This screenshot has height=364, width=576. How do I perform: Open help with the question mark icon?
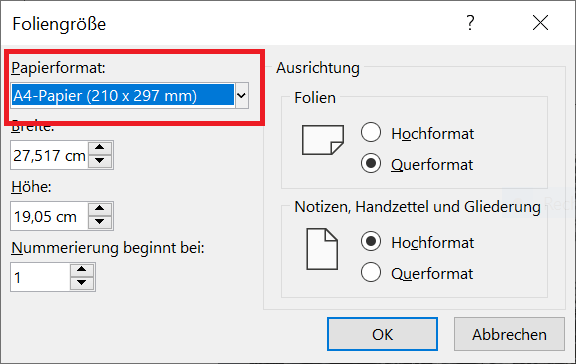[x=470, y=23]
